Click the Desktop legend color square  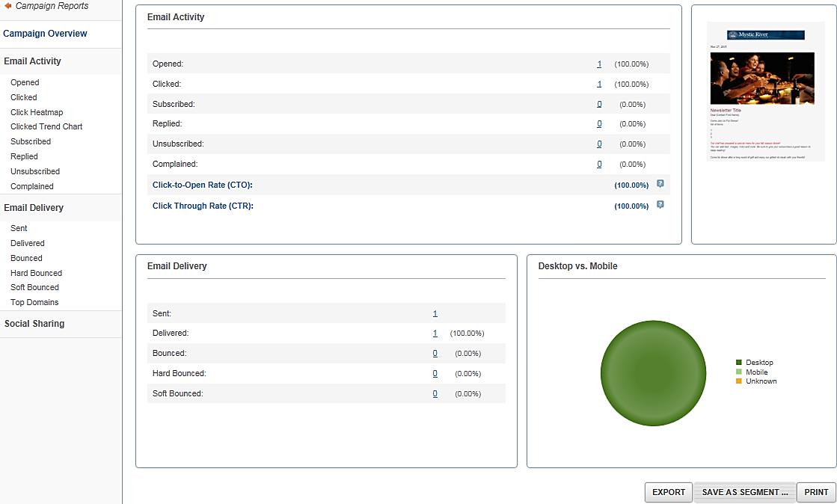click(739, 363)
